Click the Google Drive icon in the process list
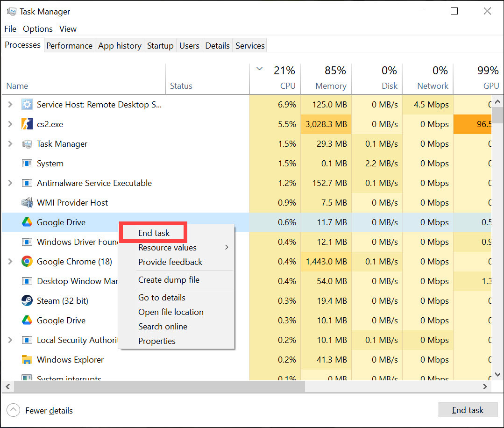Image resolution: width=504 pixels, height=428 pixels. (27, 222)
